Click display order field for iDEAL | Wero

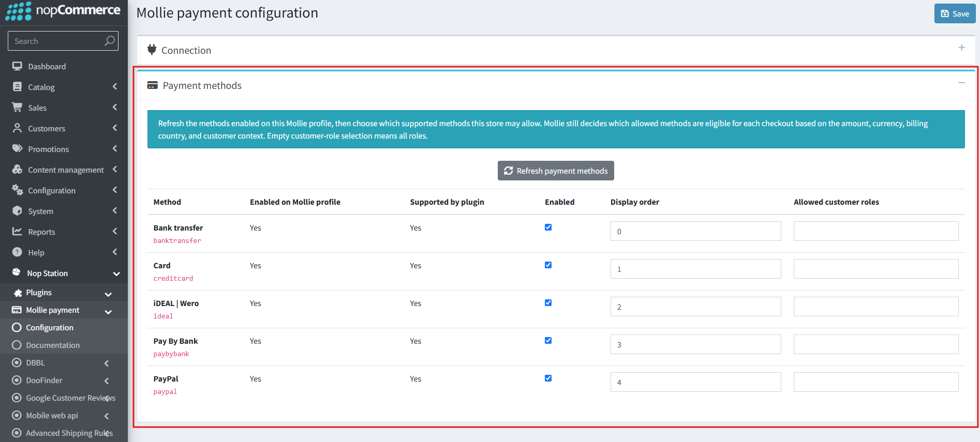pyautogui.click(x=695, y=307)
